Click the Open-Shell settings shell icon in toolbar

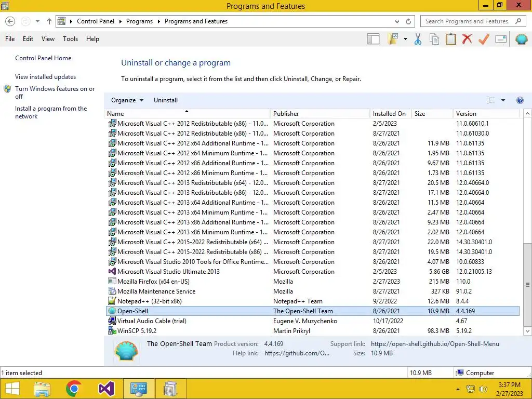[521, 39]
